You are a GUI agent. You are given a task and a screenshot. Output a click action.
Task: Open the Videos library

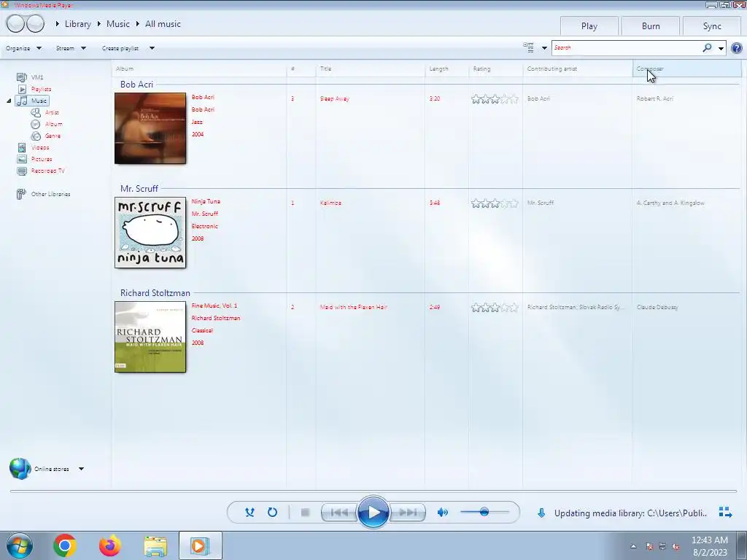click(40, 147)
